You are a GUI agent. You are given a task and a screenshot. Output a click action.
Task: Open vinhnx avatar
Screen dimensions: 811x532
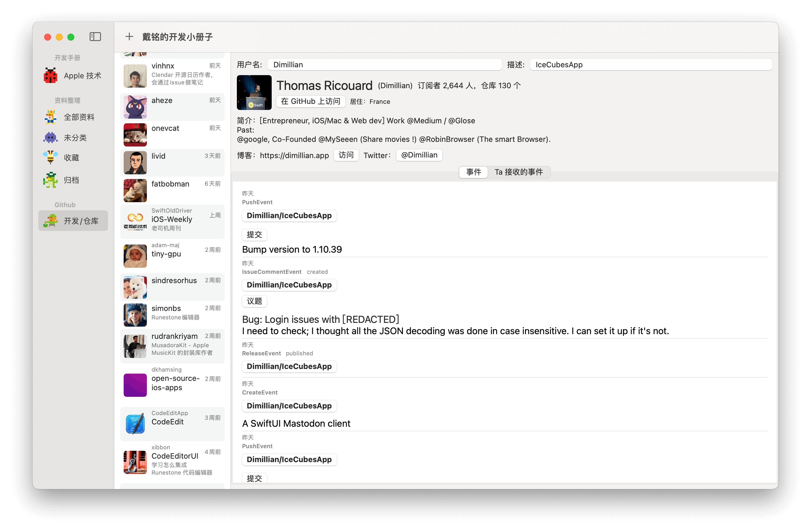click(x=135, y=76)
